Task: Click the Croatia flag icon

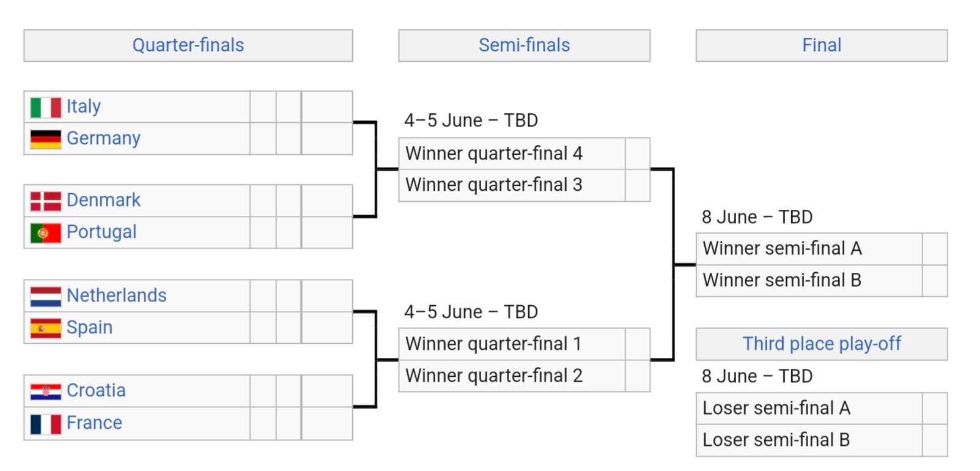Action: [x=46, y=391]
